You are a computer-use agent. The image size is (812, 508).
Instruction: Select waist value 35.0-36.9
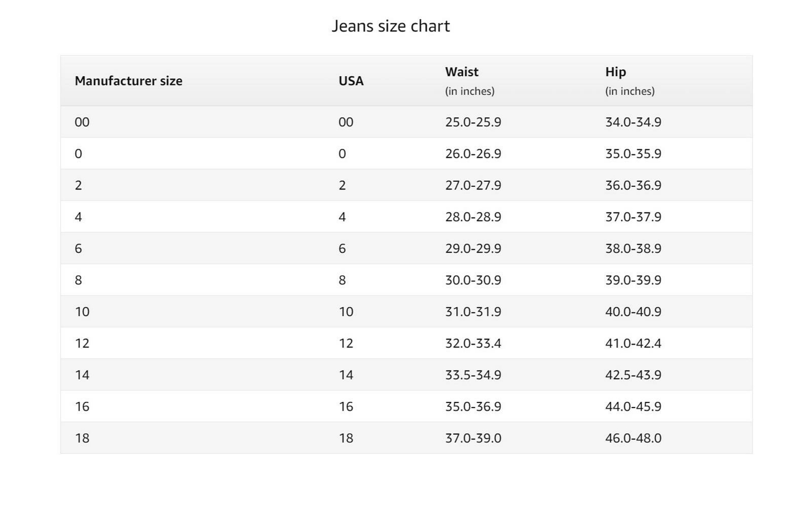[x=473, y=406]
